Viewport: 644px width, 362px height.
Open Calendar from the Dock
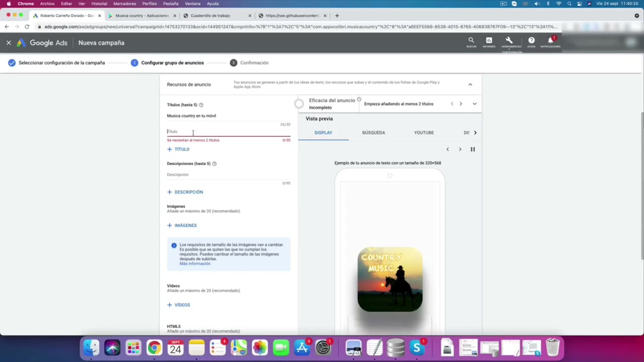coord(176,347)
